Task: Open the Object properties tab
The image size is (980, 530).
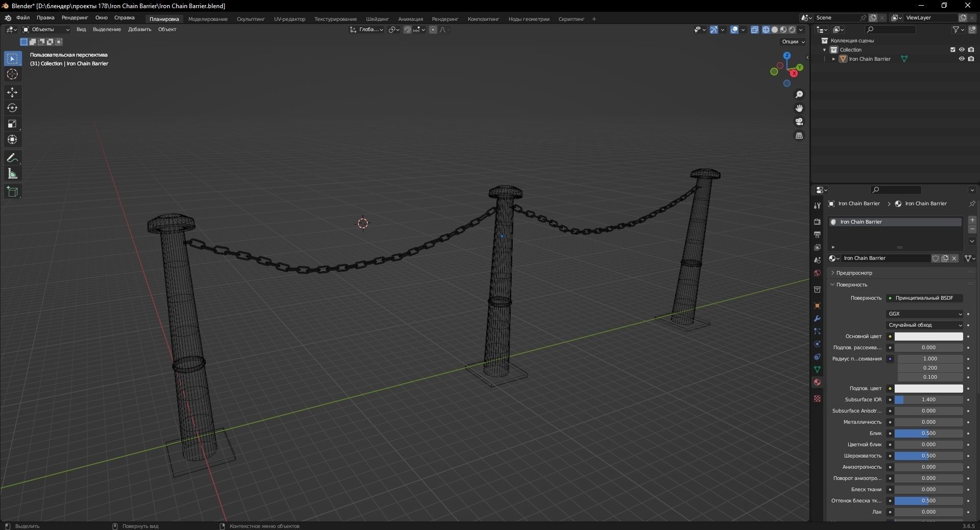Action: click(817, 305)
